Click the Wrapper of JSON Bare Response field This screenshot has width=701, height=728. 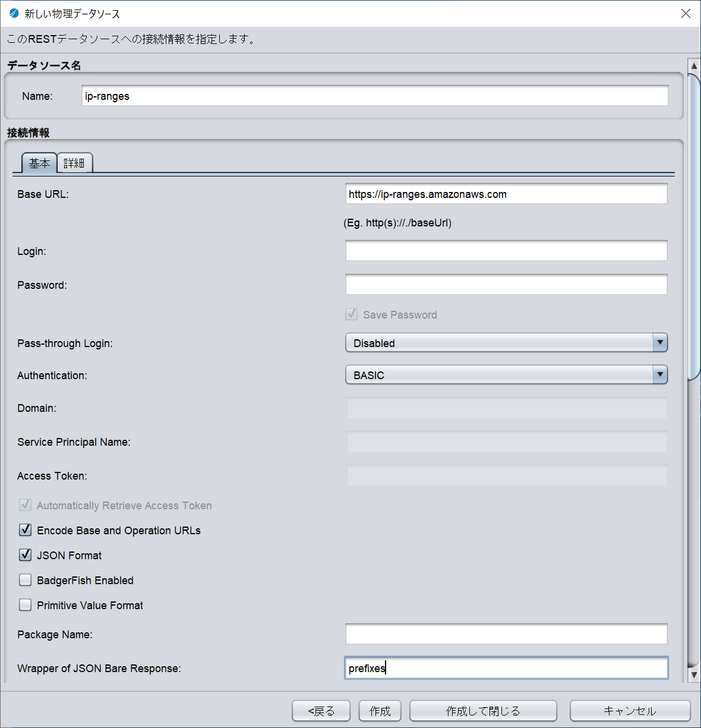coord(506,668)
